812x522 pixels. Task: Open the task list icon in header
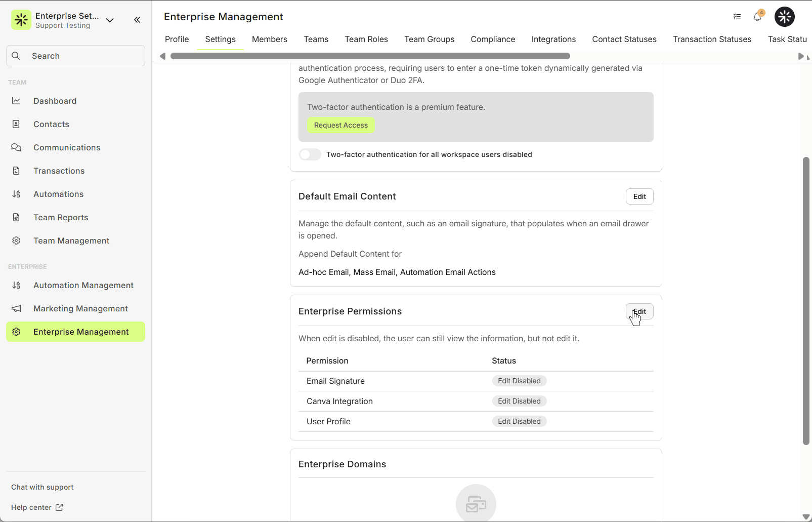coord(737,17)
